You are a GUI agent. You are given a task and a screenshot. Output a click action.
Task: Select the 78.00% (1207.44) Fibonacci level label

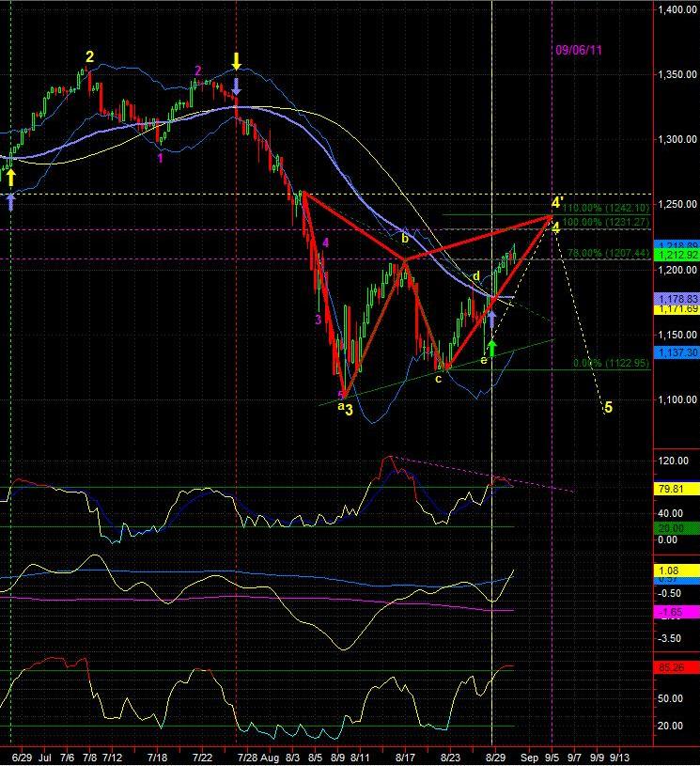pos(608,253)
